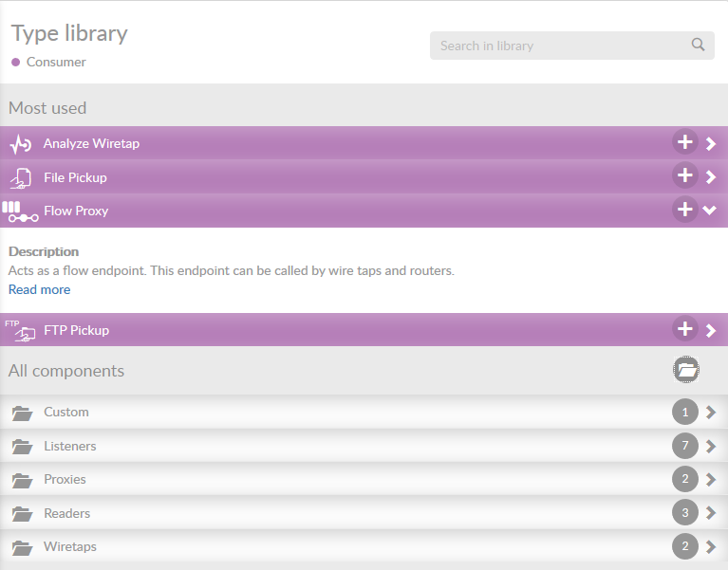This screenshot has width=728, height=570.
Task: Add File Pickup with plus button
Action: tap(684, 176)
